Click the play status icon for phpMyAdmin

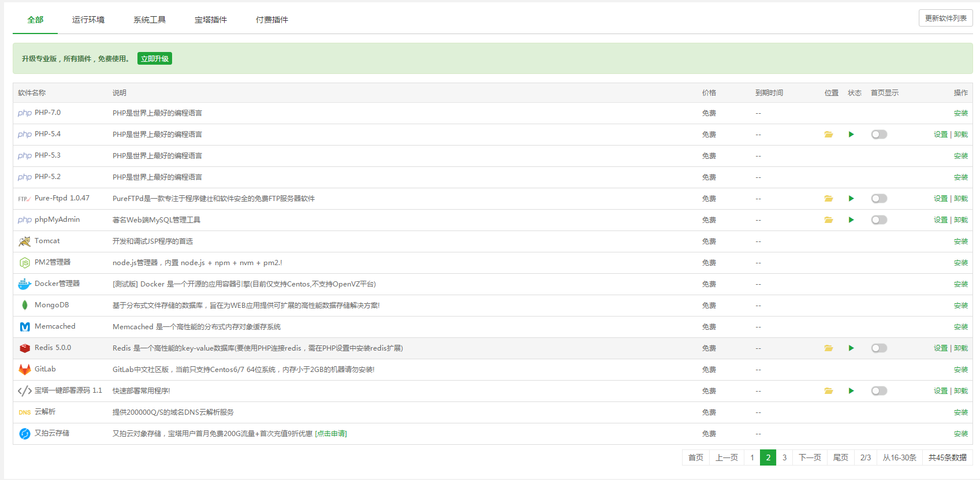pyautogui.click(x=851, y=220)
